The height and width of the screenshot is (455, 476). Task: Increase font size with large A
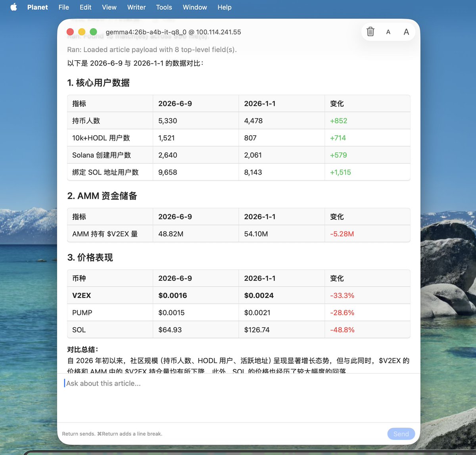[x=406, y=32]
